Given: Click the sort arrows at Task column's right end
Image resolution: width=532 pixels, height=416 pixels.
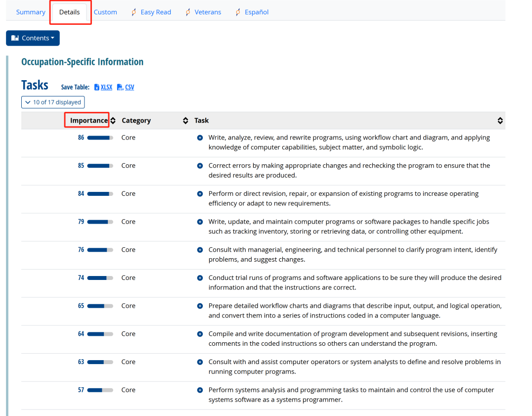Looking at the screenshot, I should point(500,121).
